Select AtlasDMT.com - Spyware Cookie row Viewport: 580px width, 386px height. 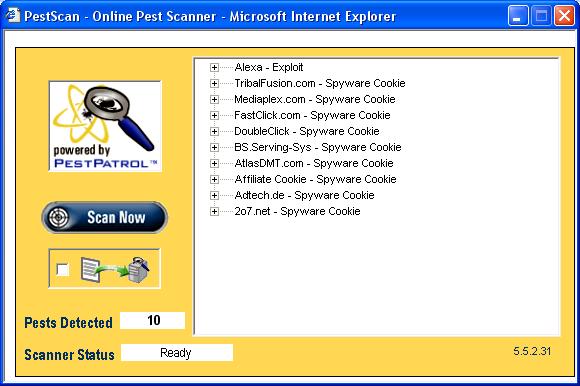point(314,163)
